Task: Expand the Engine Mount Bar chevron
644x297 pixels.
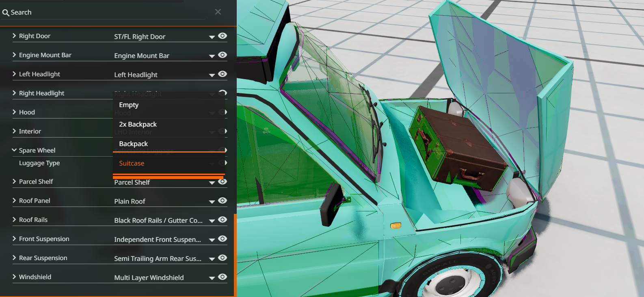Action: 14,55
